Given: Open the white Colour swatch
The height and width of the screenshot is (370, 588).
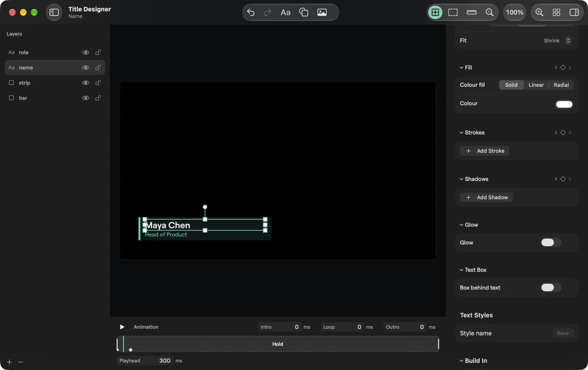Looking at the screenshot, I should [564, 104].
